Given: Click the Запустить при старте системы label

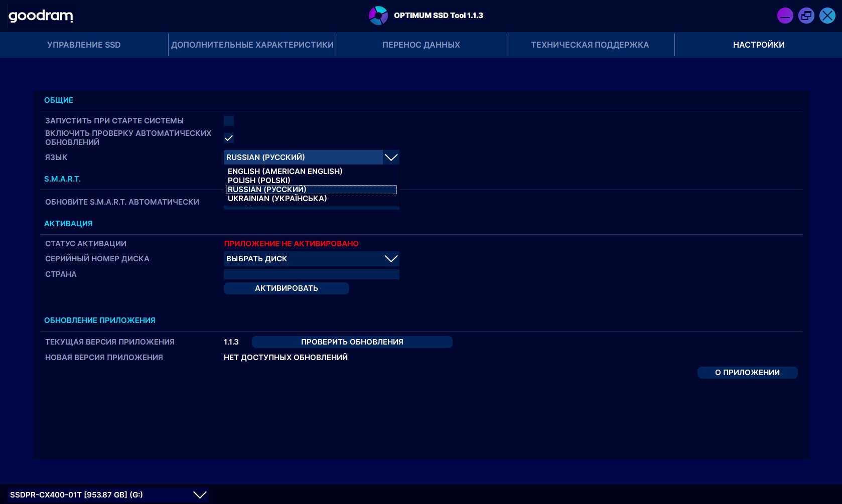Looking at the screenshot, I should 114,121.
